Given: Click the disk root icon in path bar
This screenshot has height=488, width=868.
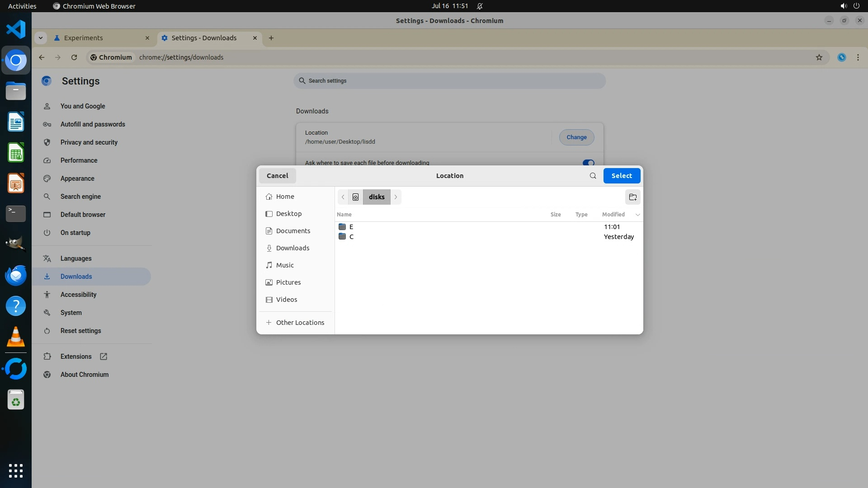Looking at the screenshot, I should 355,197.
